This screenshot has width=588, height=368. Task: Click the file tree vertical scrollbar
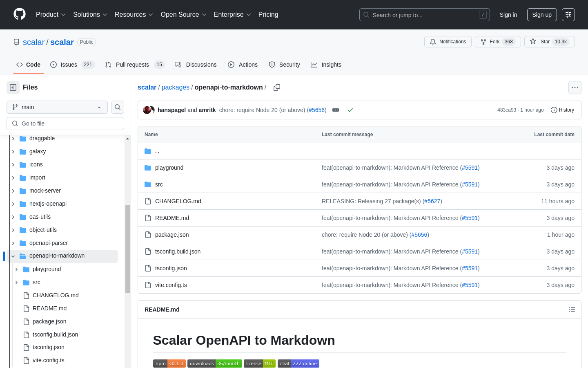pos(127,249)
